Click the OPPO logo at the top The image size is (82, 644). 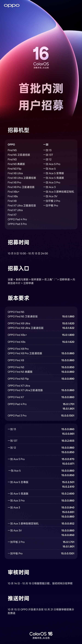pos(11,5)
